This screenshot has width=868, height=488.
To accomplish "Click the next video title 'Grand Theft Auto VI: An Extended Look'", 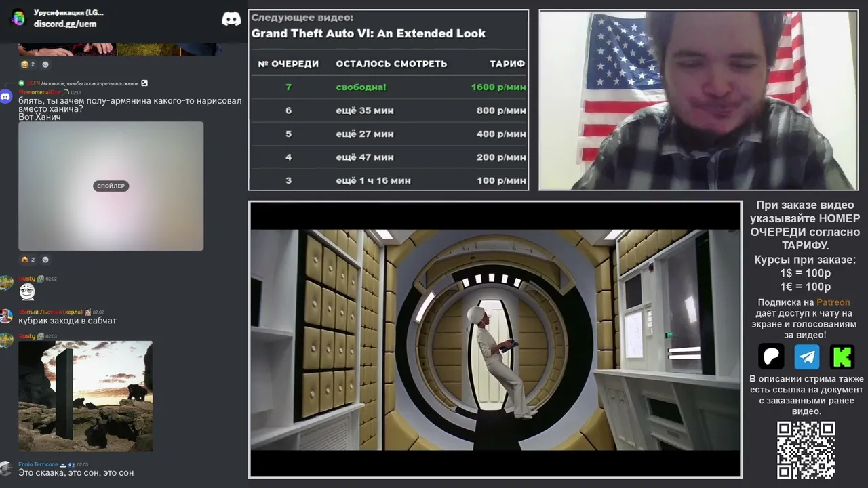I will point(368,33).
